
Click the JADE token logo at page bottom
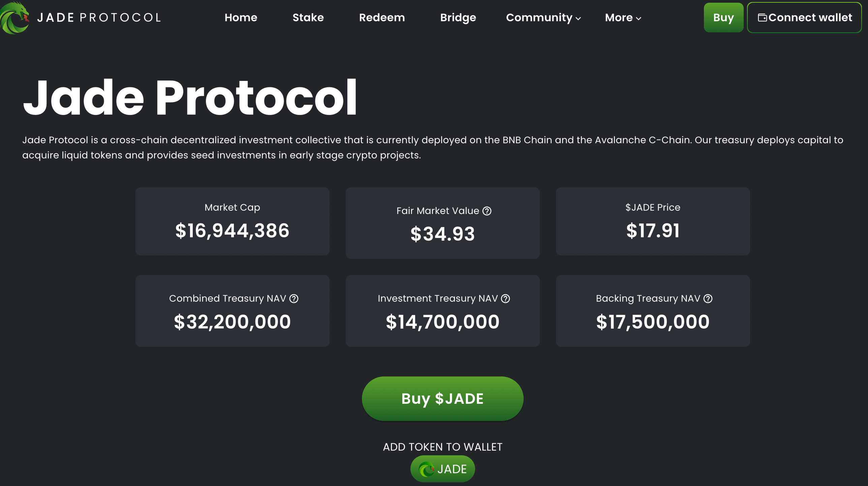[426, 468]
